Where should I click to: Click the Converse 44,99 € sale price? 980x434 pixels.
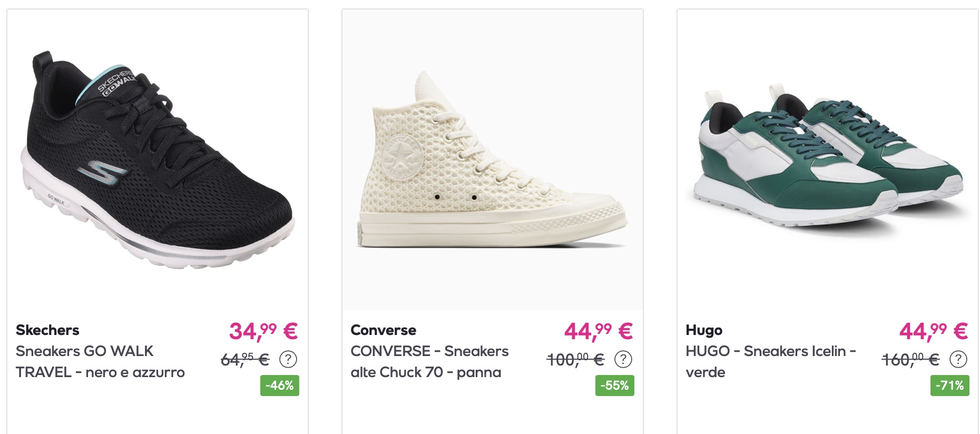(x=599, y=331)
